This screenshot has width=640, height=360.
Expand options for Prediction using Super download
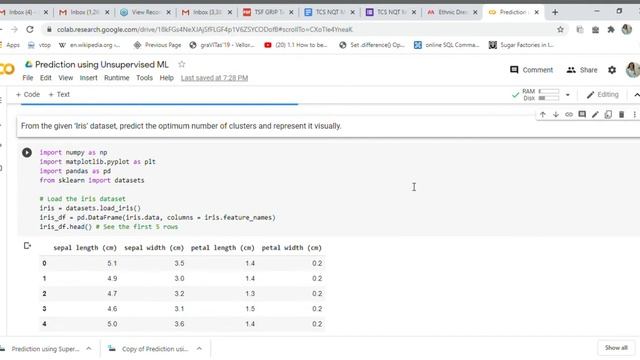click(89, 349)
